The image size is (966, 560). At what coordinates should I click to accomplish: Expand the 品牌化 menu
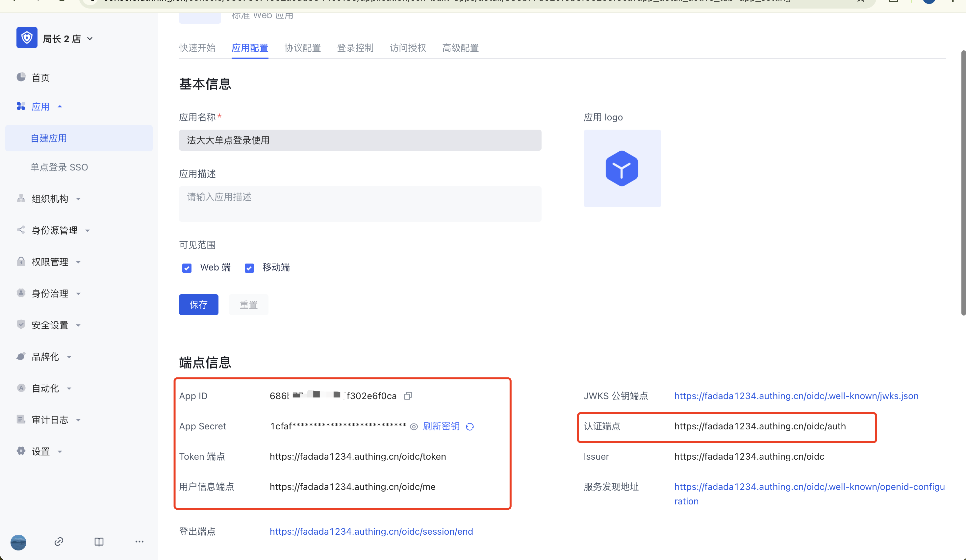[69, 357]
